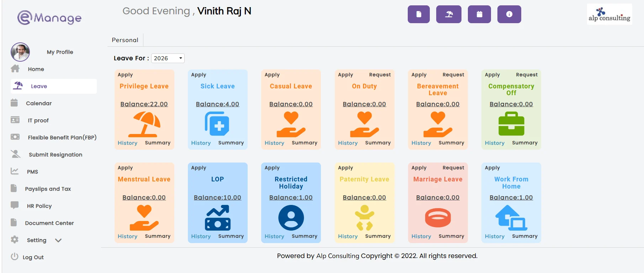The height and width of the screenshot is (273, 644).
Task: Open the Leave For year dropdown
Action: click(168, 58)
